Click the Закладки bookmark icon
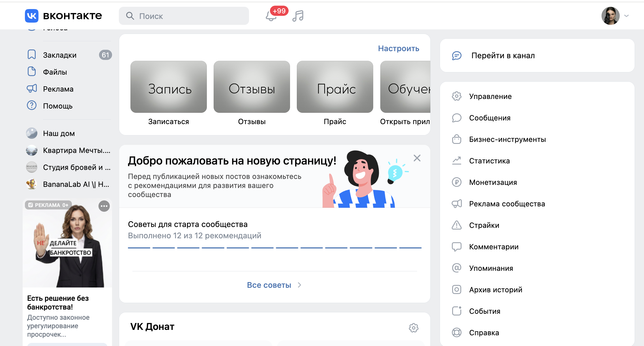This screenshot has height=346, width=644. click(x=32, y=55)
